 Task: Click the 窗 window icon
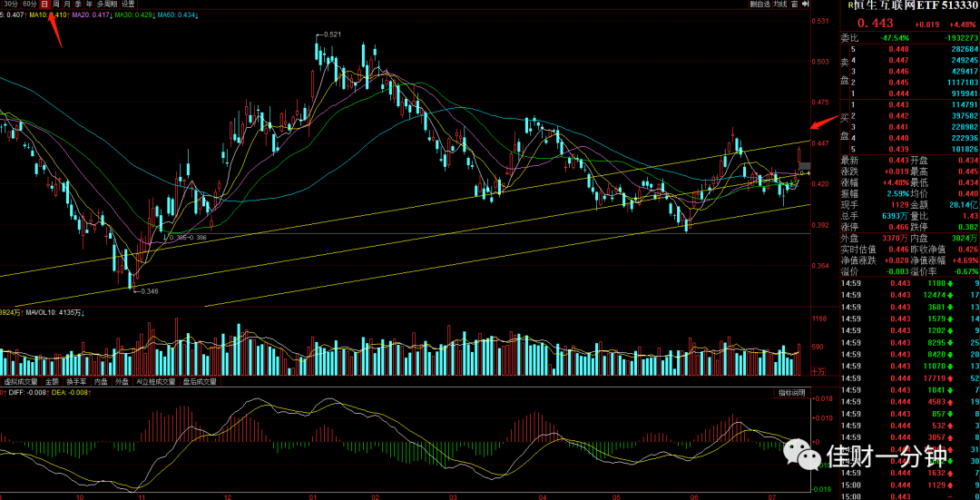794,4
